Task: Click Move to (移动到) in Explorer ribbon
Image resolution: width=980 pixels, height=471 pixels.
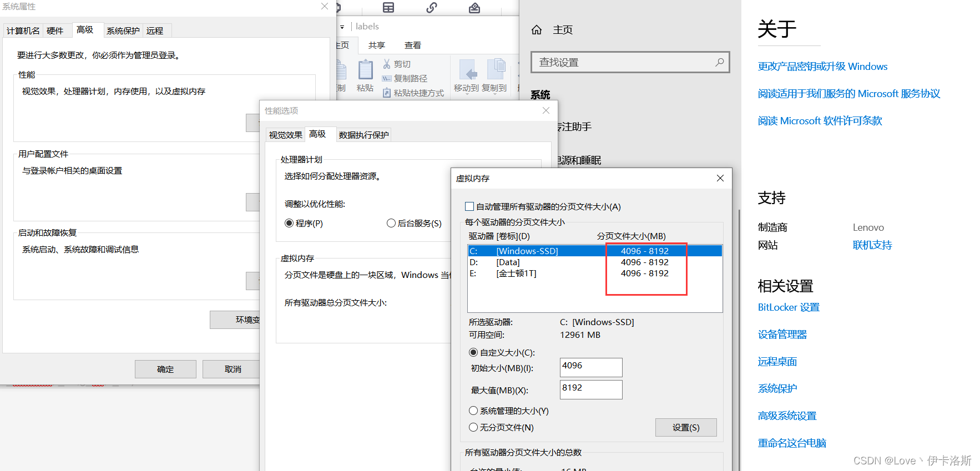Action: (466, 76)
